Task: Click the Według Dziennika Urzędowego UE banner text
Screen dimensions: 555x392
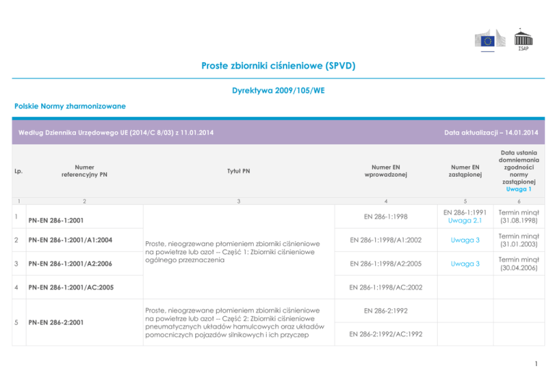Action: click(x=119, y=132)
